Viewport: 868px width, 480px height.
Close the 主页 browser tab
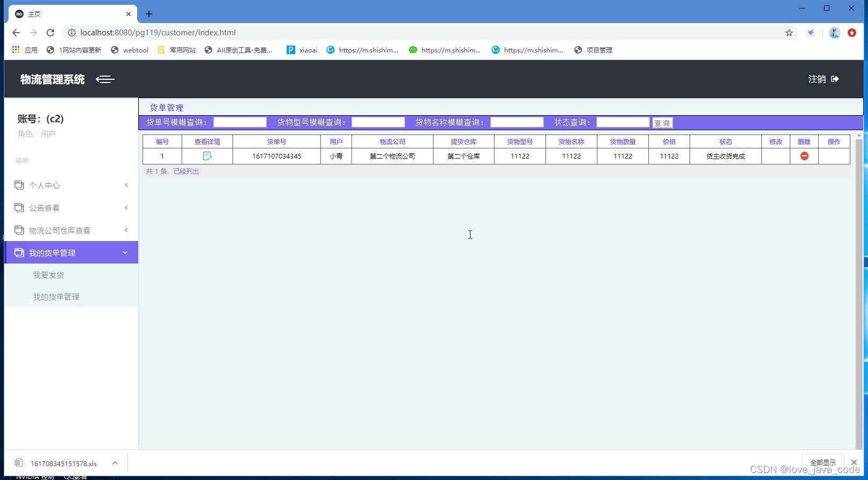click(x=129, y=14)
